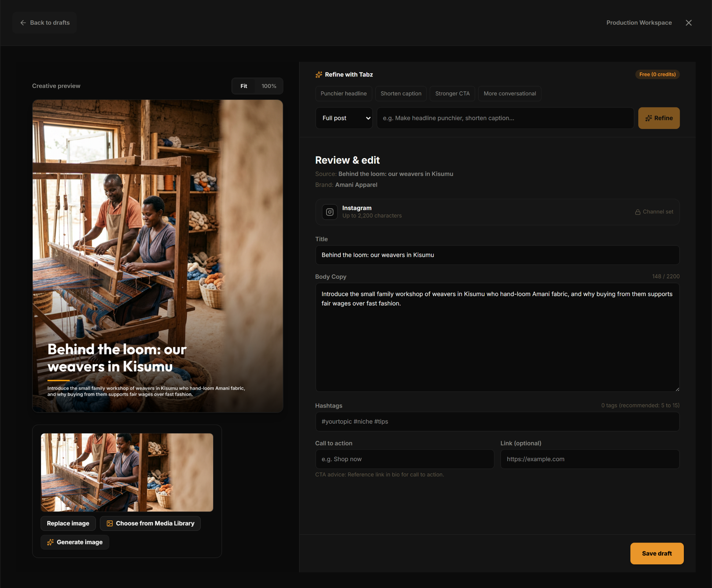Screen dimensions: 712x588
Task: Open the Full post scope dropdown
Action: 344,118
